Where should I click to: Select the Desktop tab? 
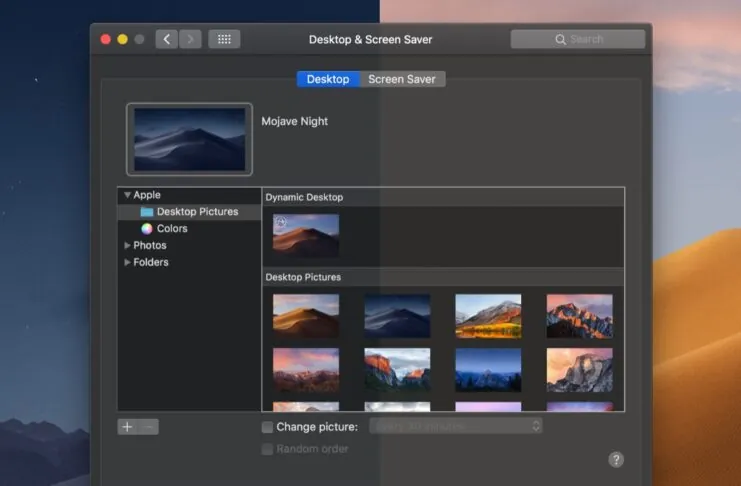pyautogui.click(x=328, y=79)
